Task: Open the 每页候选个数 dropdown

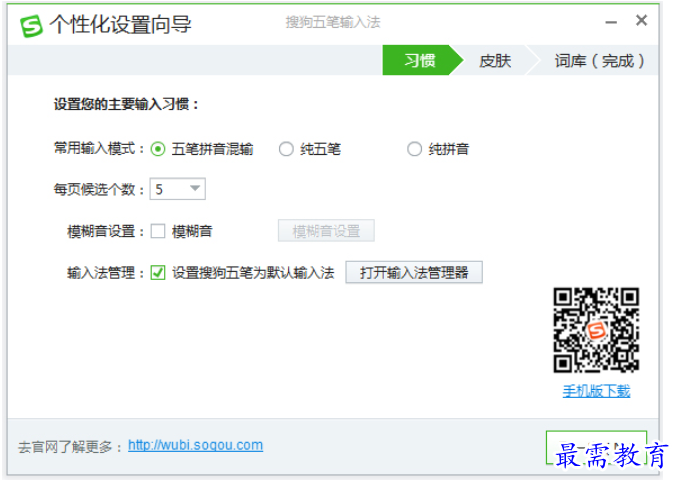Action: 177,189
